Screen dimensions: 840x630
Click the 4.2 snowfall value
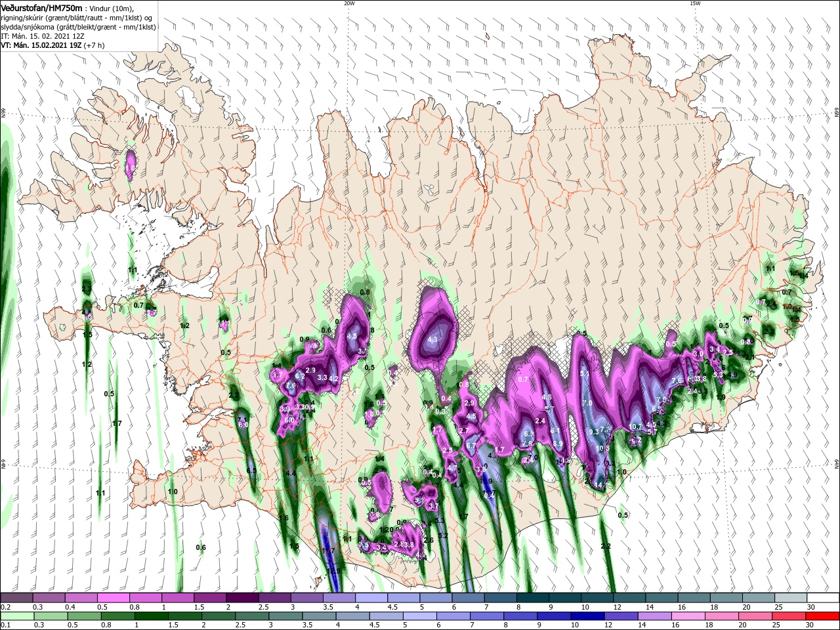tap(333, 379)
